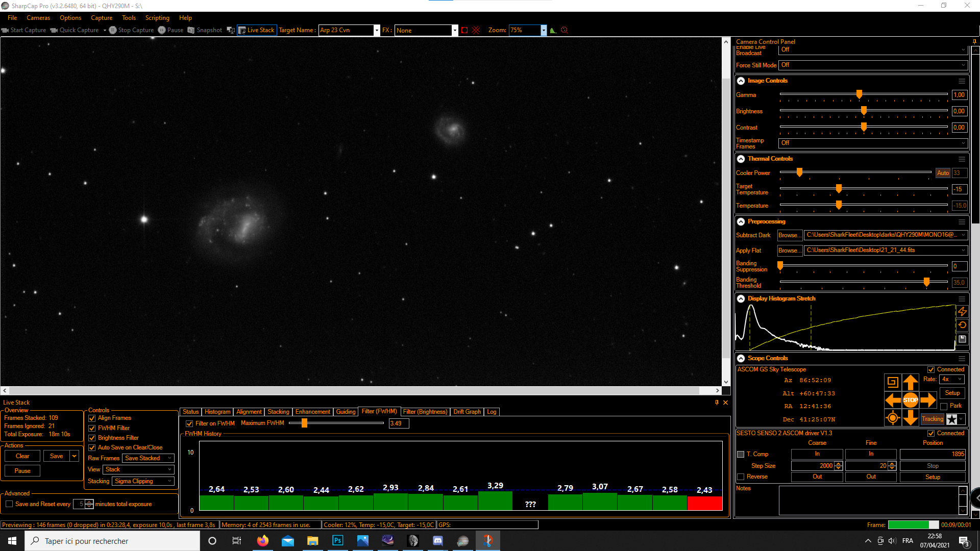Click Browse next to Subtract Dark

point(789,235)
